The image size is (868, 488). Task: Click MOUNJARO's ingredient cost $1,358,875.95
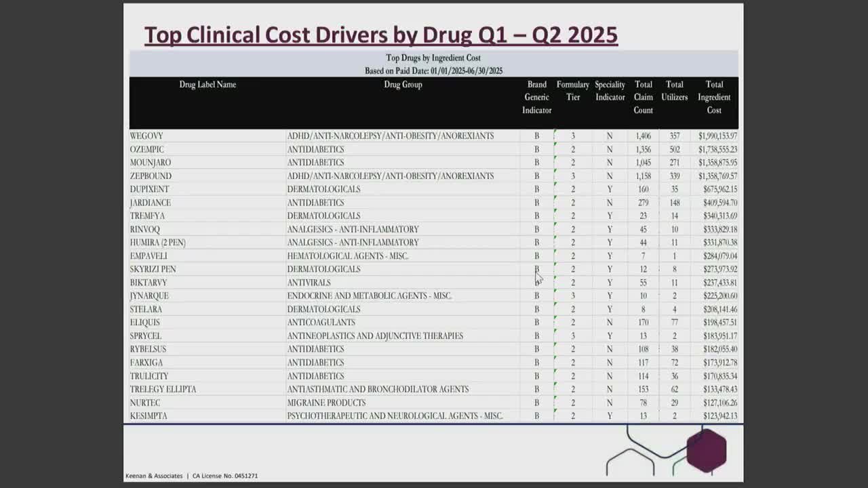point(717,163)
